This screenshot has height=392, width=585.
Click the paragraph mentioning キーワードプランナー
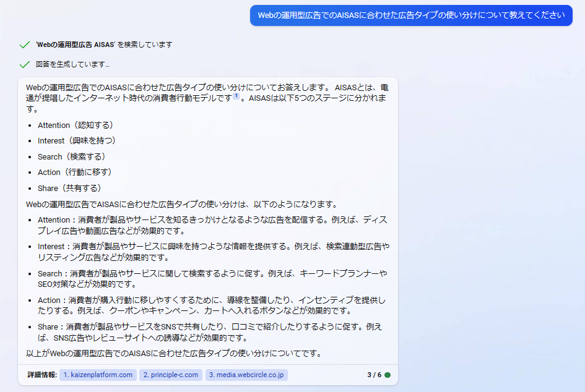point(212,279)
